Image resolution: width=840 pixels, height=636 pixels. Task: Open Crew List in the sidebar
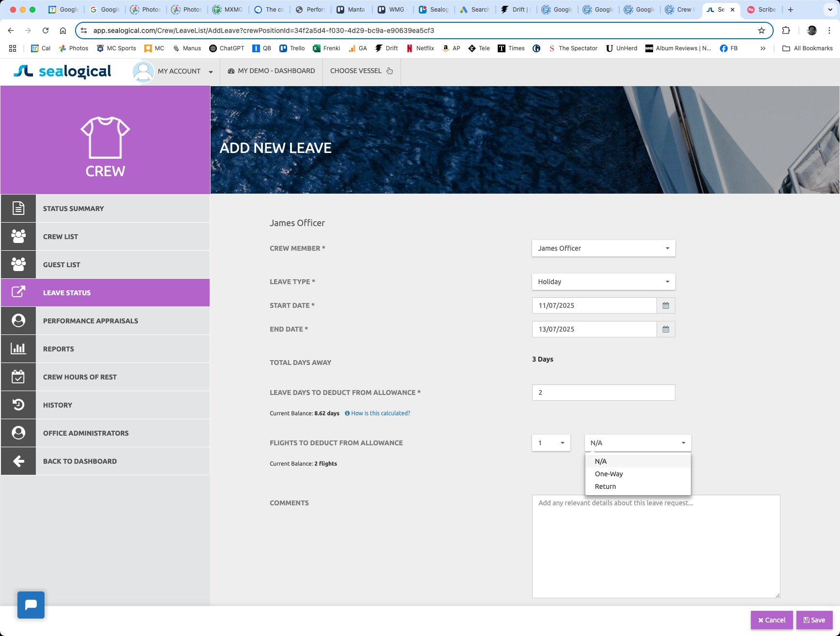click(105, 237)
